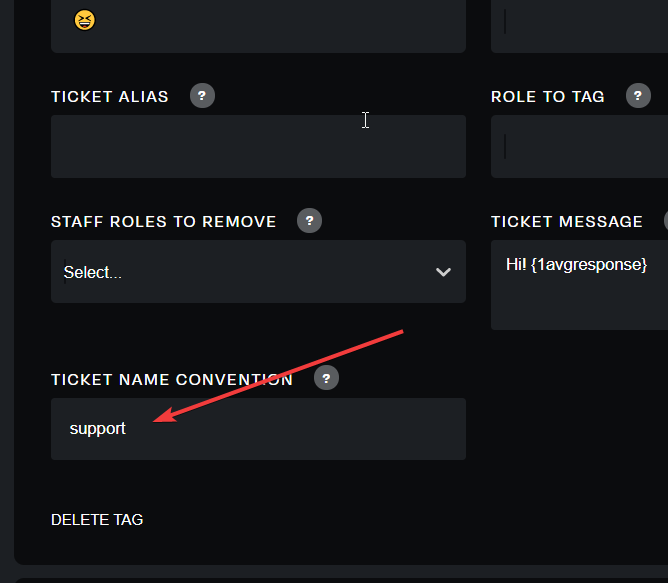Image resolution: width=668 pixels, height=583 pixels.
Task: Click the TICKET ALIAS label
Action: (x=110, y=97)
